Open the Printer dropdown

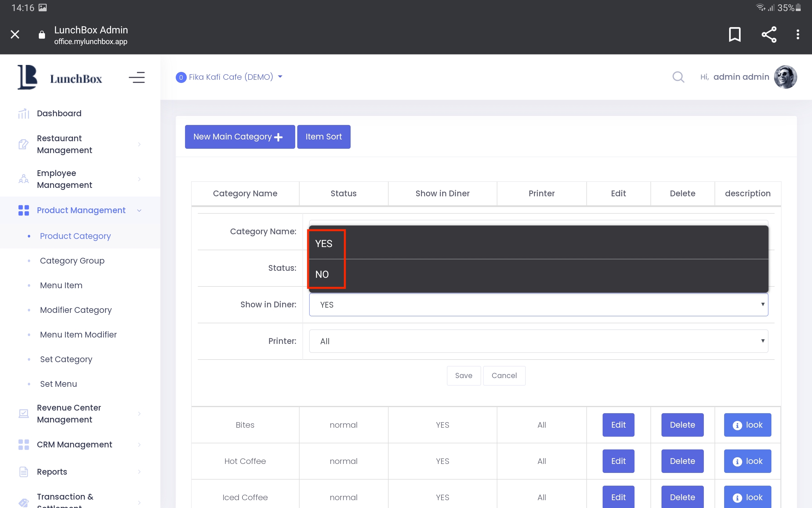pyautogui.click(x=538, y=341)
